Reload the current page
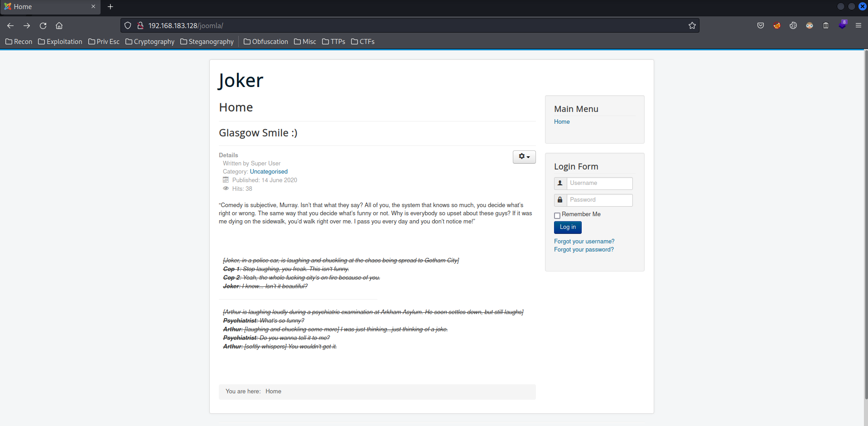The image size is (868, 426). click(43, 26)
